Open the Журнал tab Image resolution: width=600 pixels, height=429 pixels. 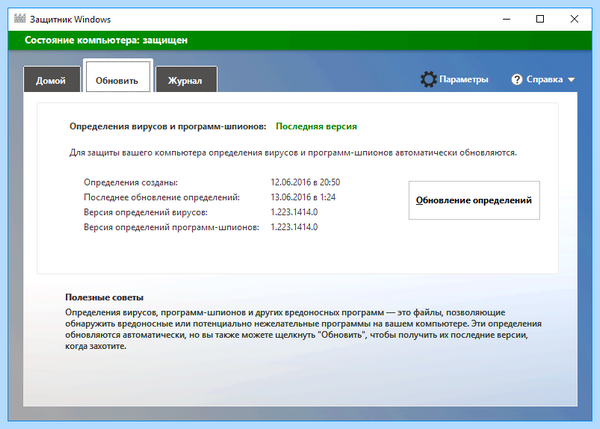pyautogui.click(x=186, y=79)
